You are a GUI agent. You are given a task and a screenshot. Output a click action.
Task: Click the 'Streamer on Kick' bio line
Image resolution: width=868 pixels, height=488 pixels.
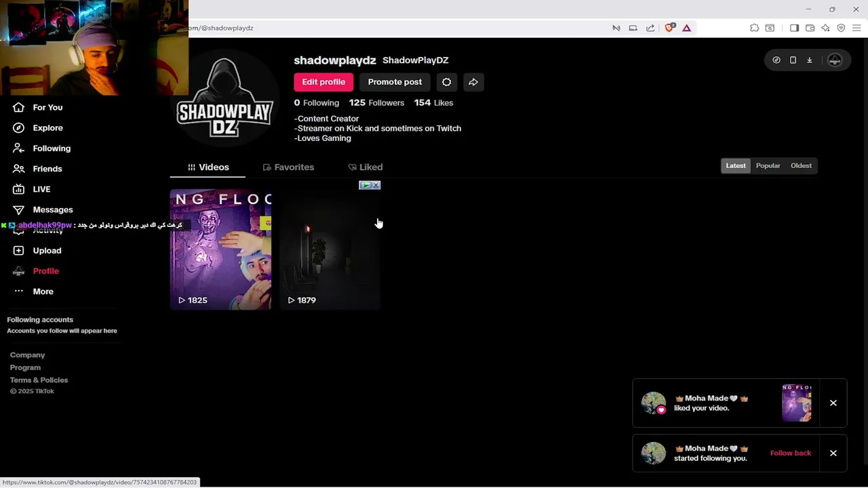378,128
